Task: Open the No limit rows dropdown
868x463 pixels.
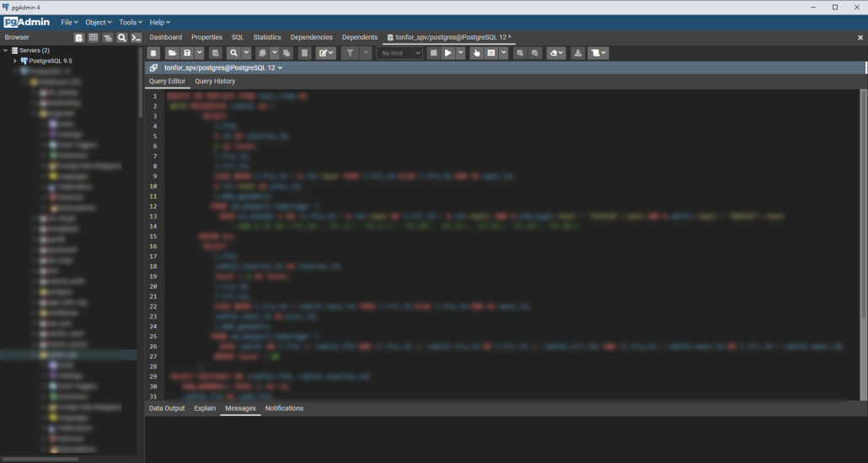Action: point(399,53)
